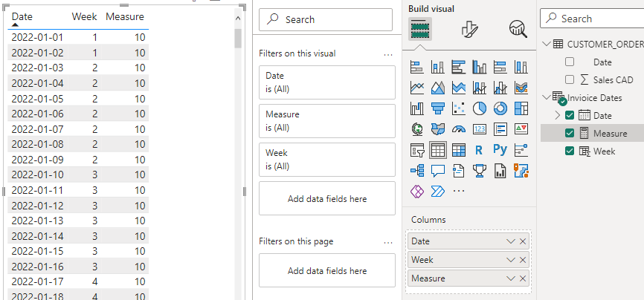The image size is (644, 300).
Task: Select the Stacked bar chart visual
Action: pos(417,67)
